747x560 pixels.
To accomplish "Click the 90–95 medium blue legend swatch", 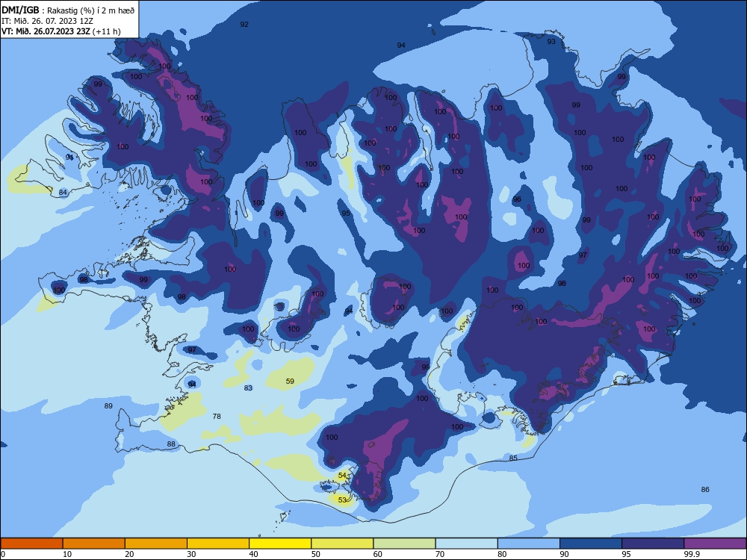I will click(591, 544).
